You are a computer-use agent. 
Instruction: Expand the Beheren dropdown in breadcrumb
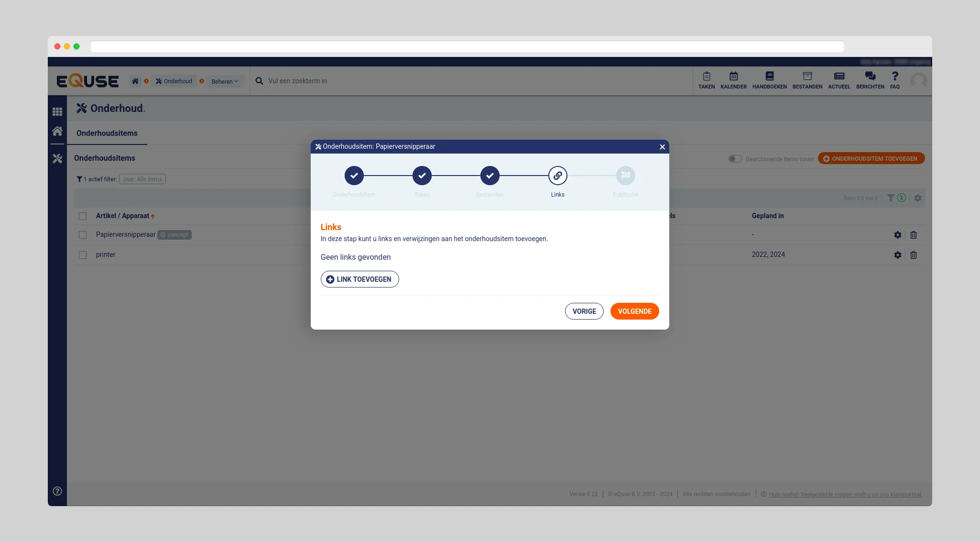(225, 81)
